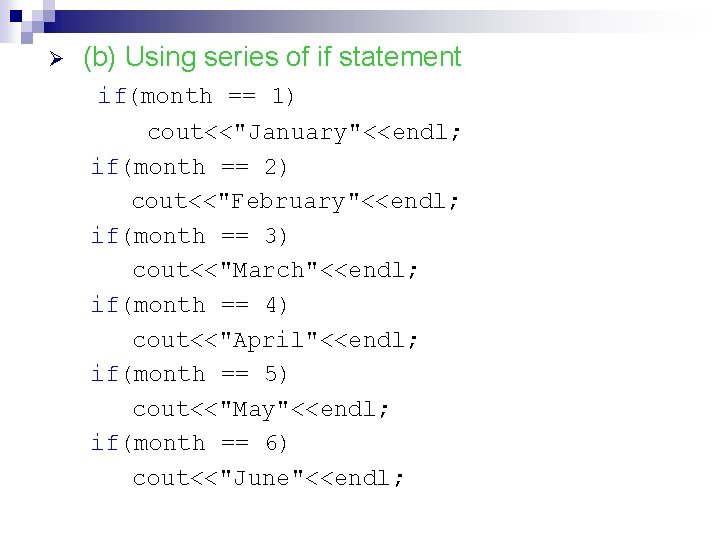Select the cout "March" code line

click(x=276, y=270)
